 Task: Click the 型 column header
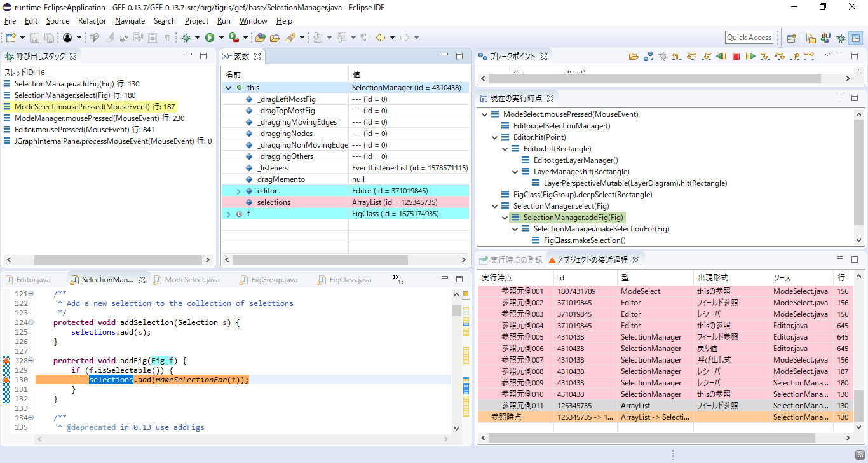(x=655, y=278)
